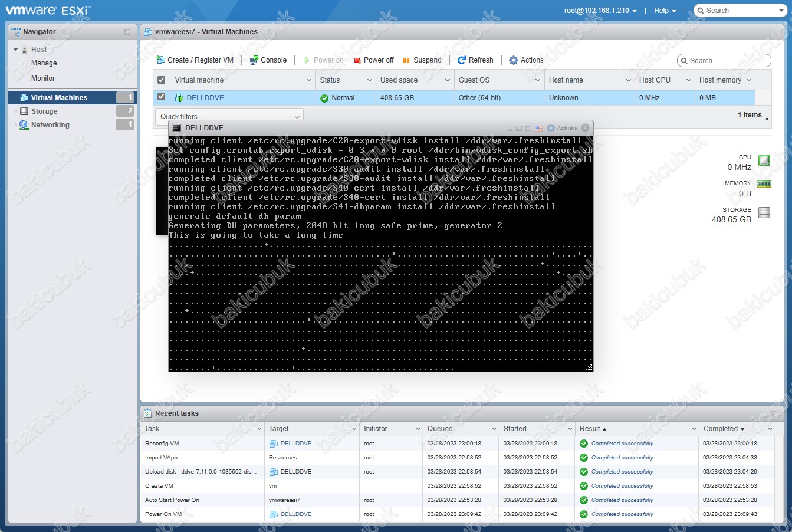Click the Power On VM task's DELLDDVE target icon
792x532 pixels.
pyautogui.click(x=274, y=514)
